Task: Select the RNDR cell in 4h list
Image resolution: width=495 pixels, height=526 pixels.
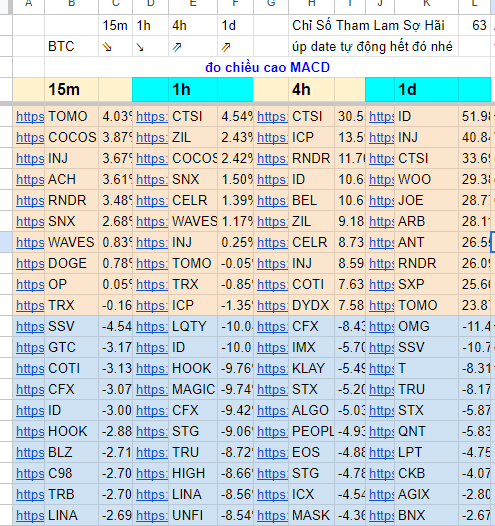Action: [312, 158]
